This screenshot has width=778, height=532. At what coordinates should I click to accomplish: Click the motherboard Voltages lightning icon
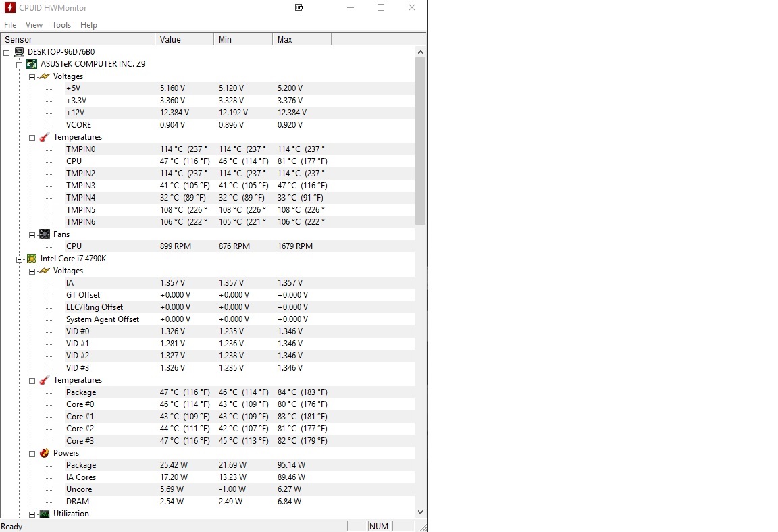(x=45, y=76)
